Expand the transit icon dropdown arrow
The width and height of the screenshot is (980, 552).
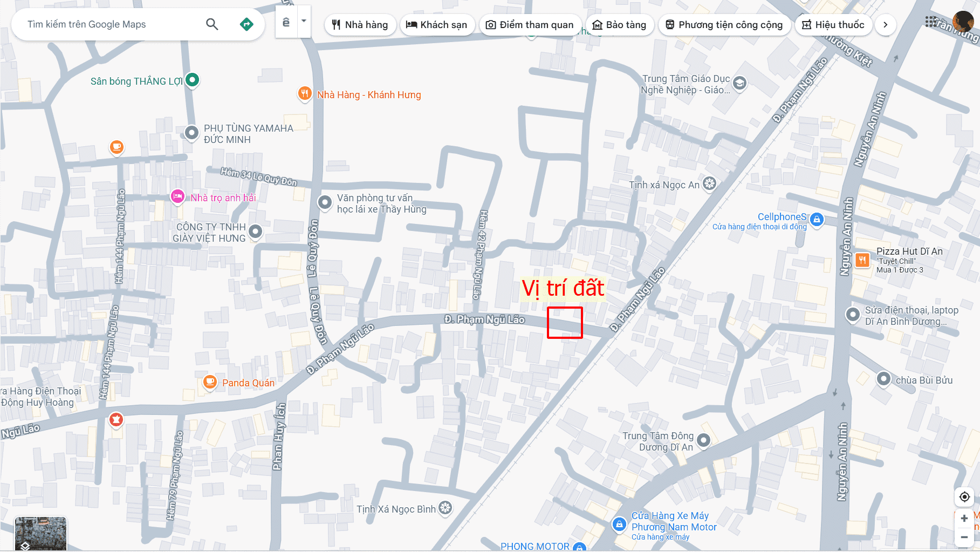[304, 22]
